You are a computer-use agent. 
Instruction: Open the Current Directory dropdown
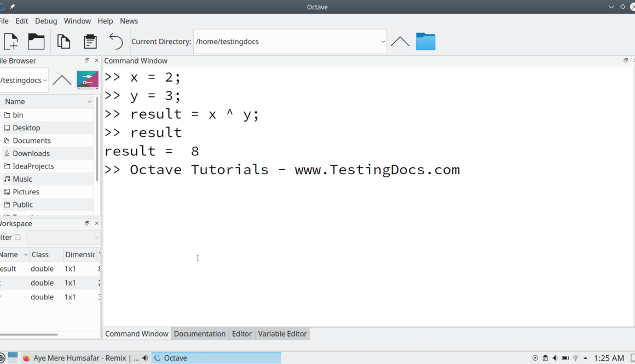click(x=383, y=41)
